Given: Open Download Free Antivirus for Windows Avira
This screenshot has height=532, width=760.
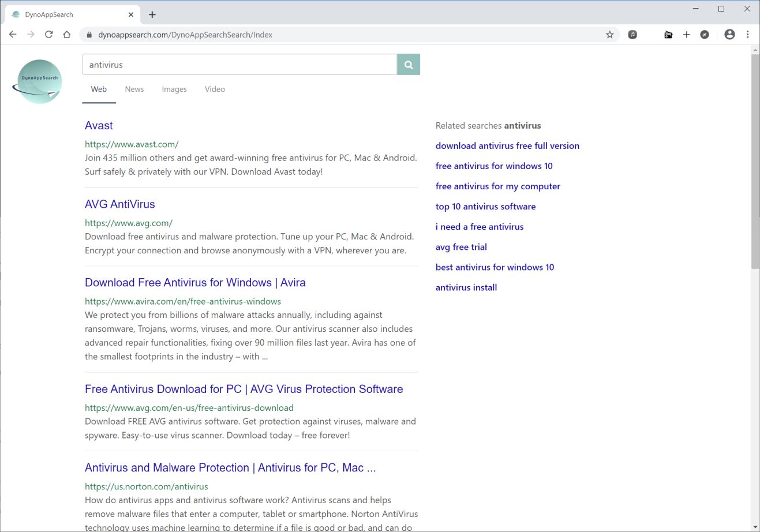Looking at the screenshot, I should pos(195,283).
